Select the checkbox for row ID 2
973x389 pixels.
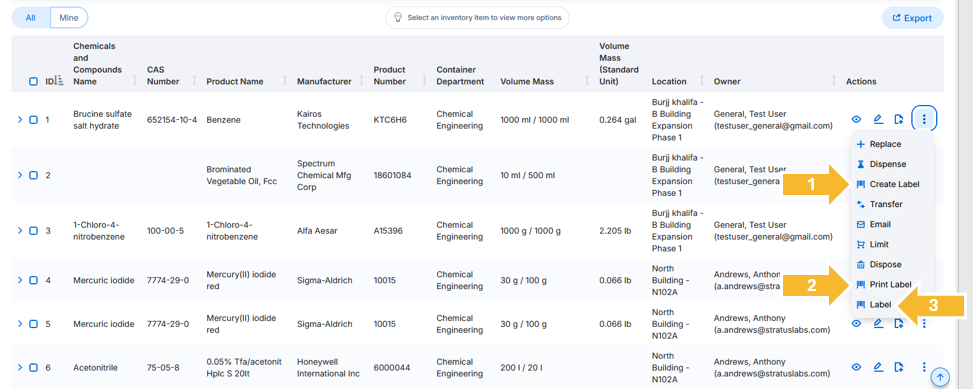[34, 175]
